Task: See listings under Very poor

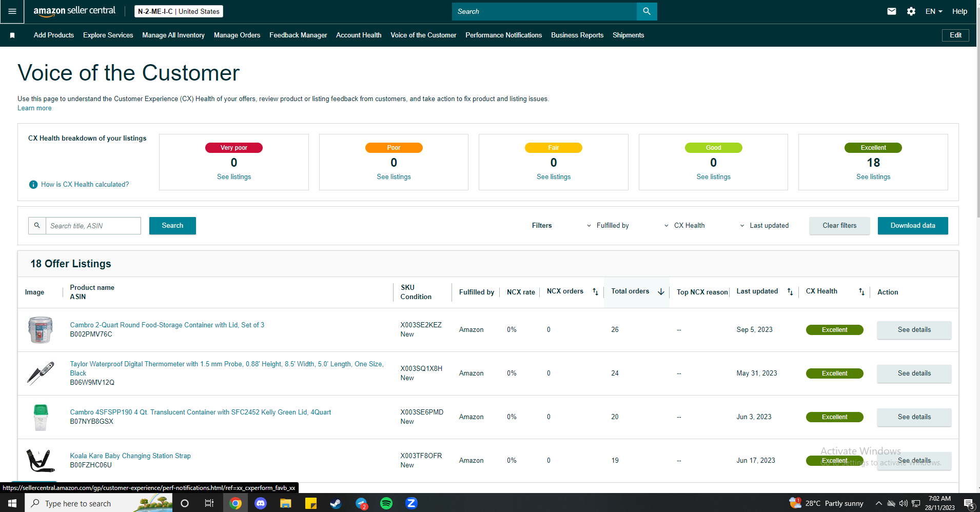Action: click(234, 177)
